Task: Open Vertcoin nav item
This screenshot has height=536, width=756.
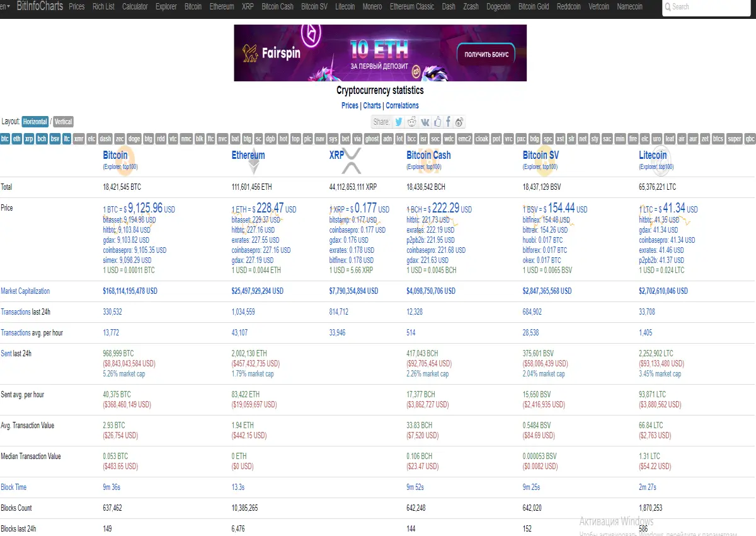Action: (598, 6)
